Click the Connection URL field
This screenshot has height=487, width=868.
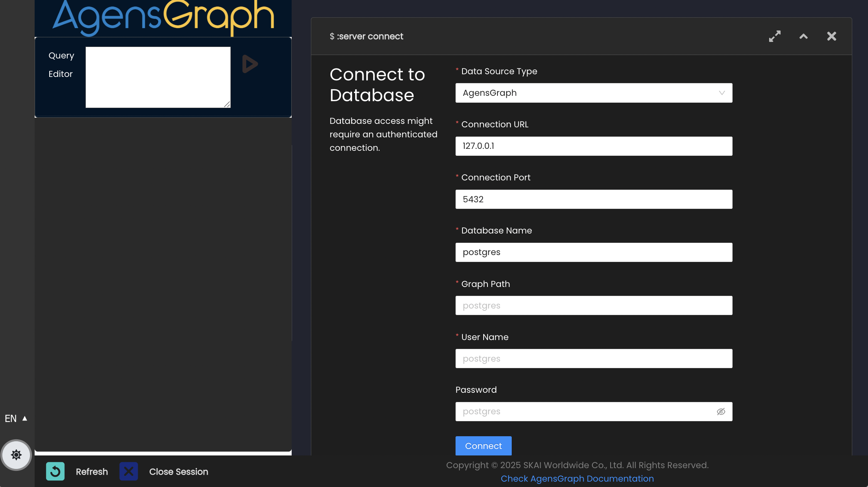tap(594, 146)
